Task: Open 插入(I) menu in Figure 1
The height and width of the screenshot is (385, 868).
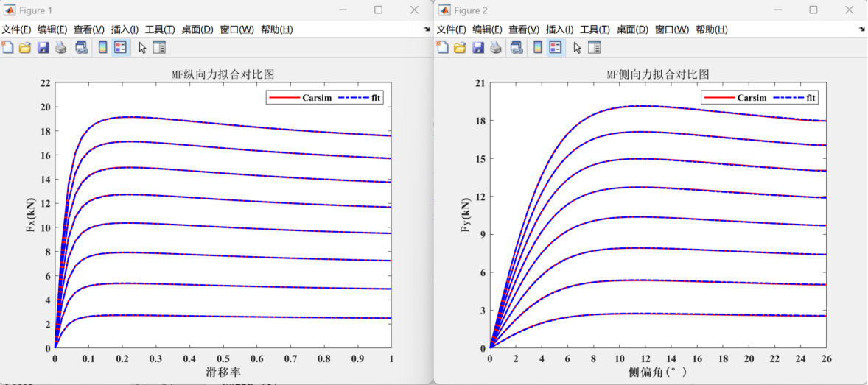Action: [x=125, y=29]
